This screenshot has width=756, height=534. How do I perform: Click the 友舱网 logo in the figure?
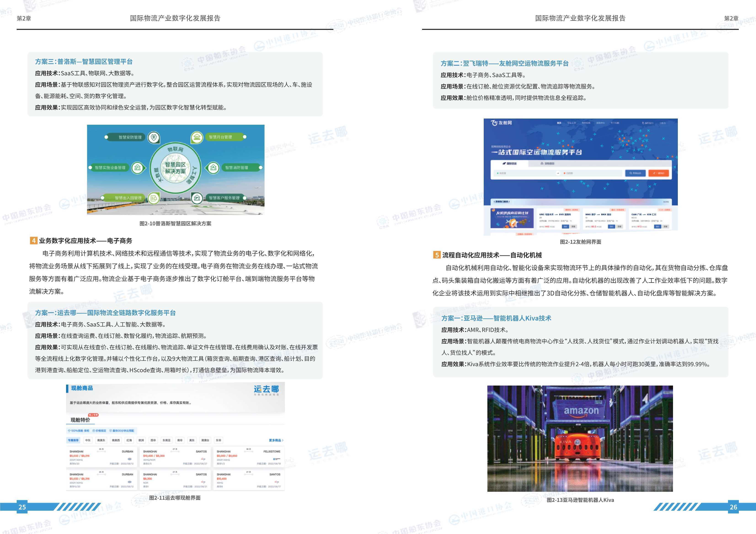[x=502, y=123]
